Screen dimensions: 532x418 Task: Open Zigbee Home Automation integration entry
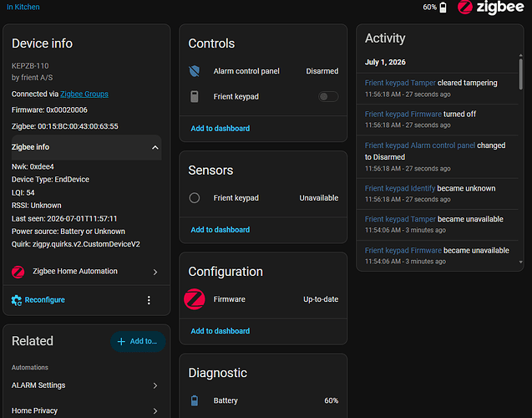pos(87,272)
